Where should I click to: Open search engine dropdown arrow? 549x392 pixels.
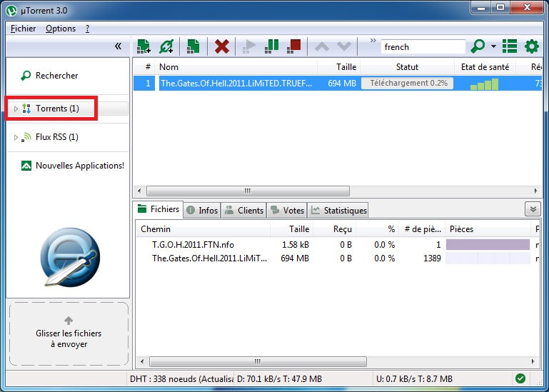(493, 46)
